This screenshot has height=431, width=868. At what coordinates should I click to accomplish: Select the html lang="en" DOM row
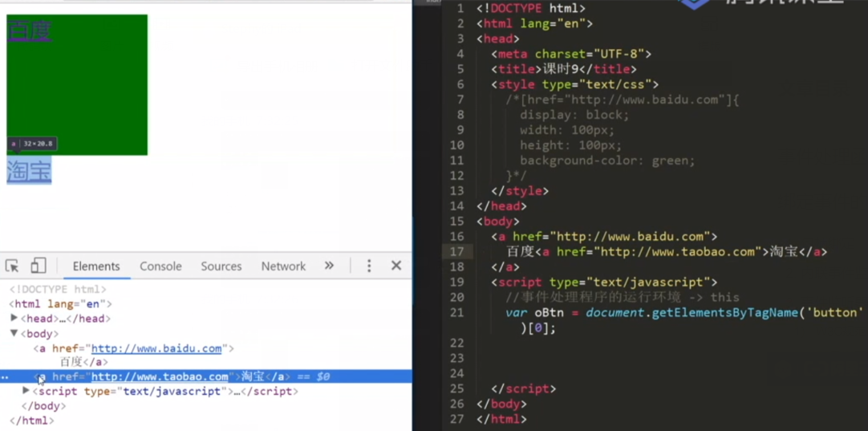point(61,304)
